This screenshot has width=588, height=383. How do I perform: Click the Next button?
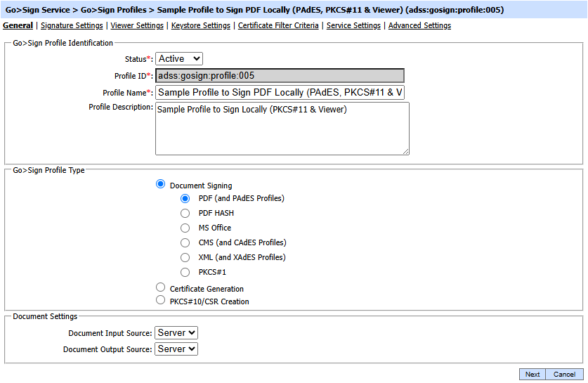coord(533,374)
